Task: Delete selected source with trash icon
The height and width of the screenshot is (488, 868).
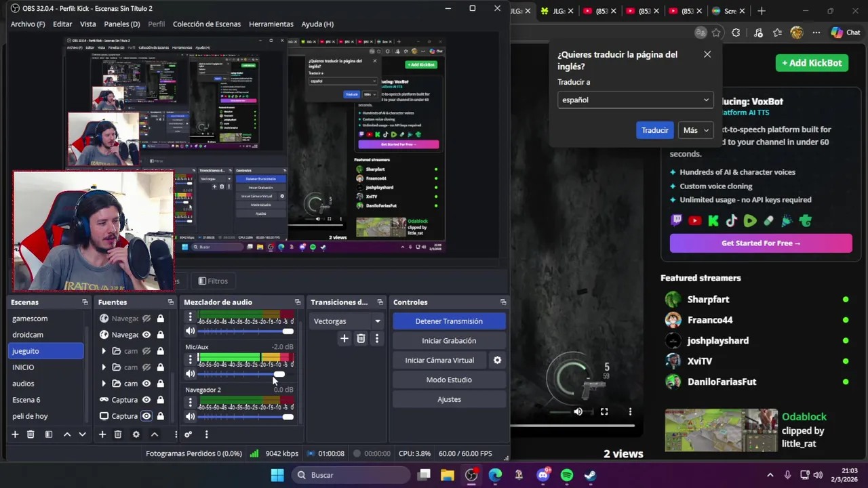Action: point(118,434)
